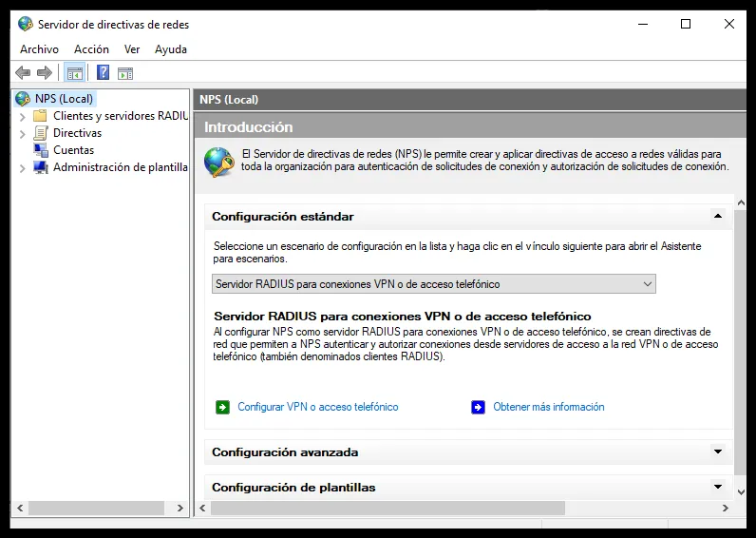Select Clientes y servidores RADIUS label
This screenshot has width=756, height=538.
pyautogui.click(x=121, y=116)
